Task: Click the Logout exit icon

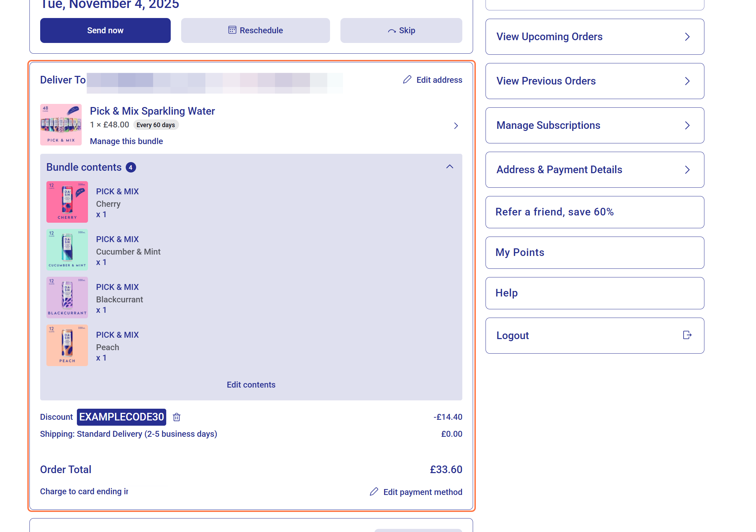Action: [x=687, y=335]
